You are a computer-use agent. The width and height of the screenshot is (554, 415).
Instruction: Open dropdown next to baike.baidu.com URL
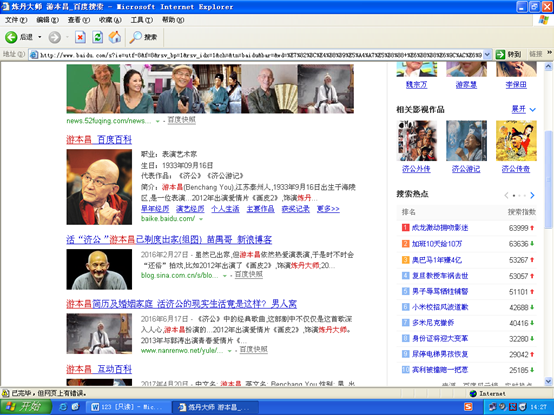(x=201, y=219)
